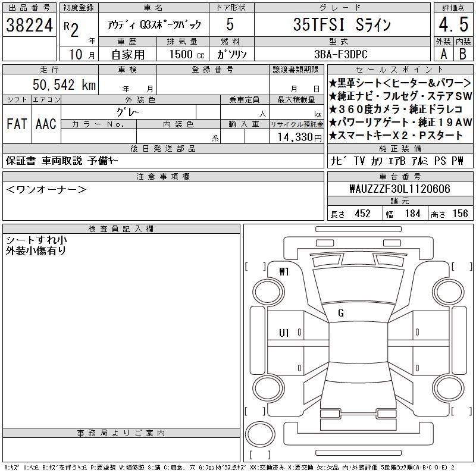This screenshot has height=476, width=476.
Task: Click the mileage value 50,542 km
Action: point(62,85)
